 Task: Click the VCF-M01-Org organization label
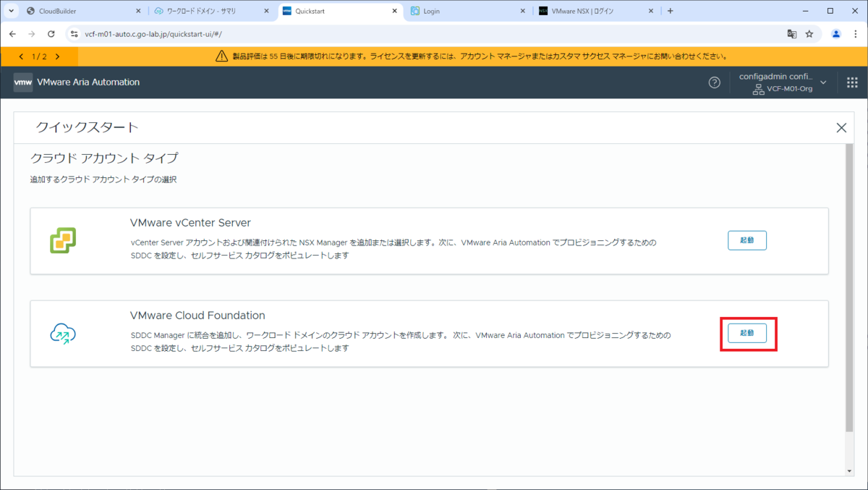pyautogui.click(x=790, y=89)
